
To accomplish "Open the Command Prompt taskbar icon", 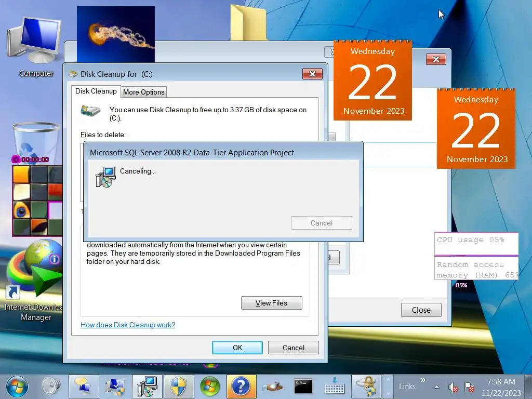I will coord(303,387).
